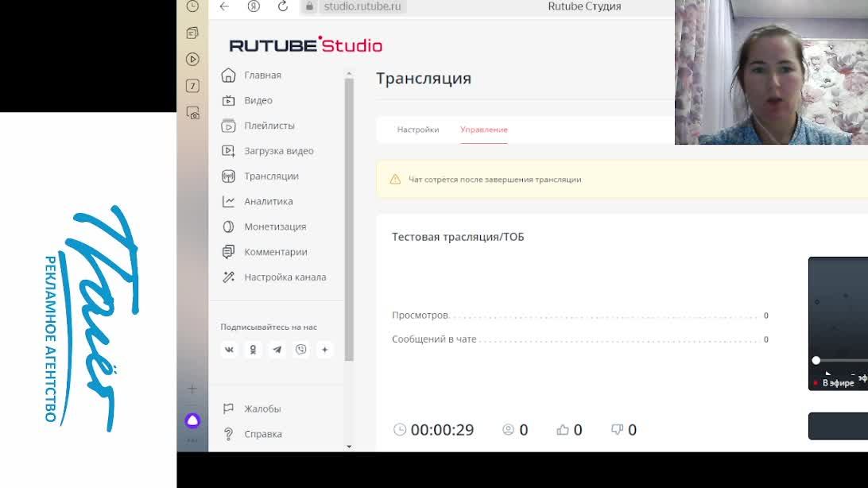Viewport: 868px width, 488px height.
Task: Open Монетизация page
Action: click(x=275, y=227)
